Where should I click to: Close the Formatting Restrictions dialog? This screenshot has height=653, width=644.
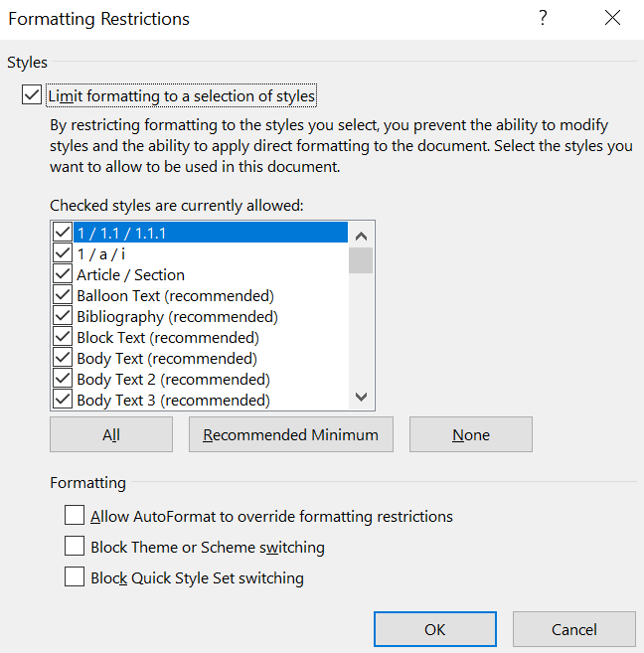(x=610, y=19)
